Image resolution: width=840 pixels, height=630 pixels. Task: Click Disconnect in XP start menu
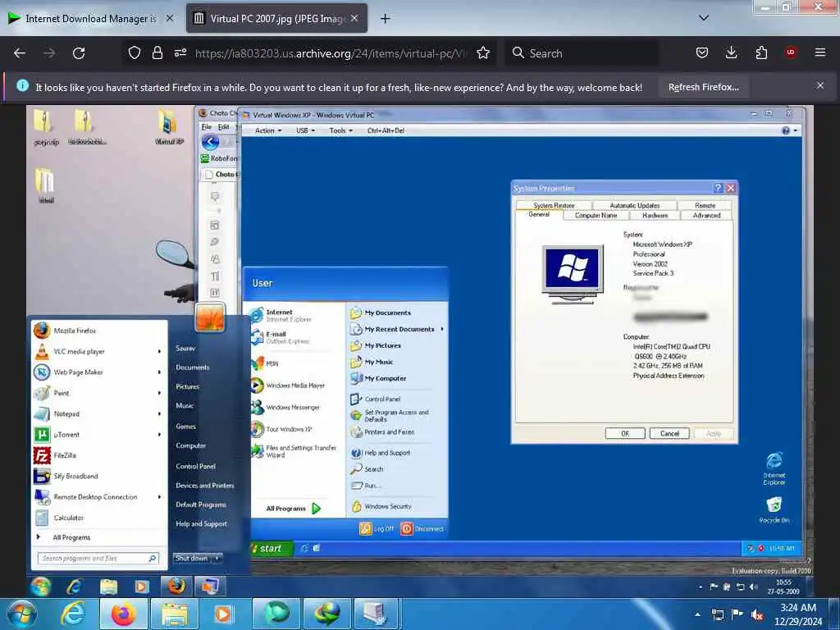(x=422, y=529)
